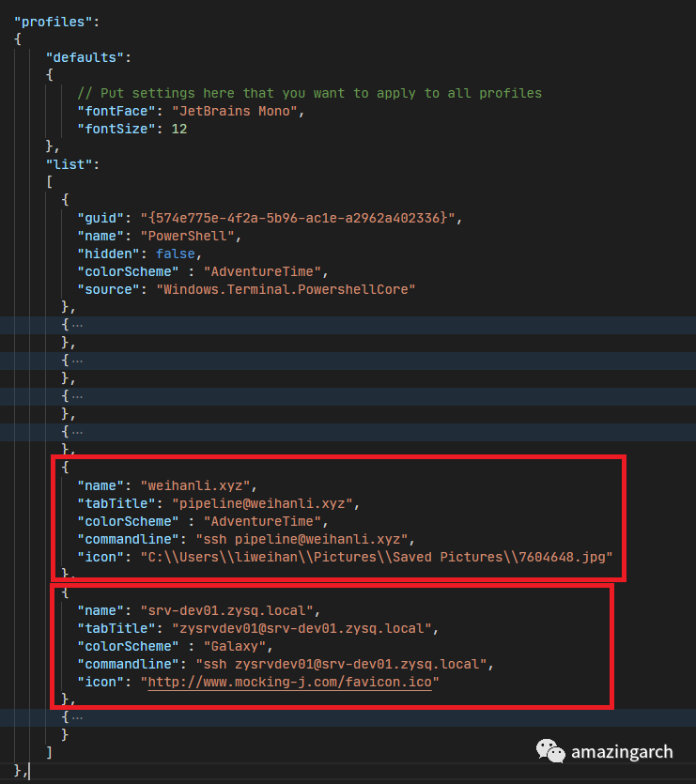Click the "profiles" key
Image resolution: width=696 pixels, height=784 pixels.
(x=53, y=22)
